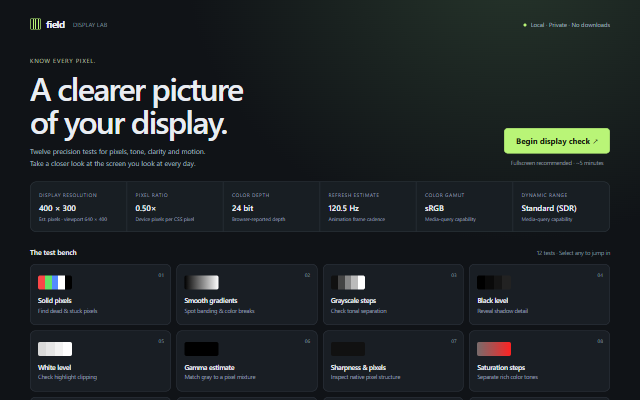Click the Match gray to a pixel mixture text

pos(220,377)
